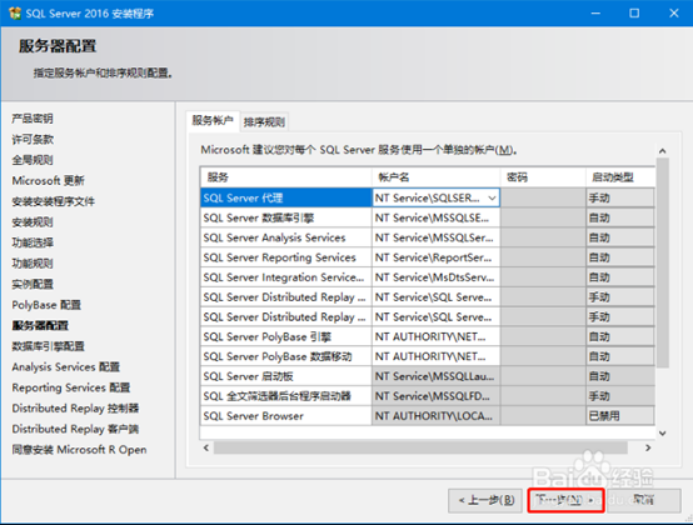
Task: Click PolyBase 配置 step in sidebar
Action: point(46,305)
